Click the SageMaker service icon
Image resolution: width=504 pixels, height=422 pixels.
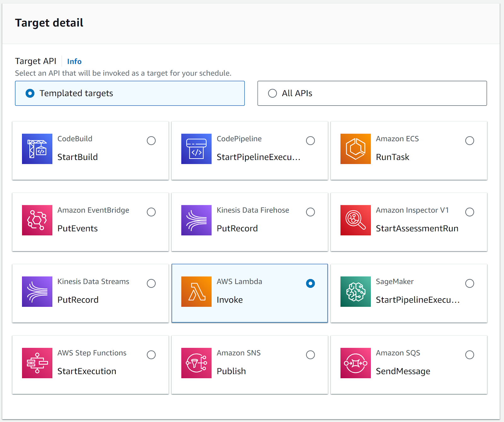(x=355, y=292)
